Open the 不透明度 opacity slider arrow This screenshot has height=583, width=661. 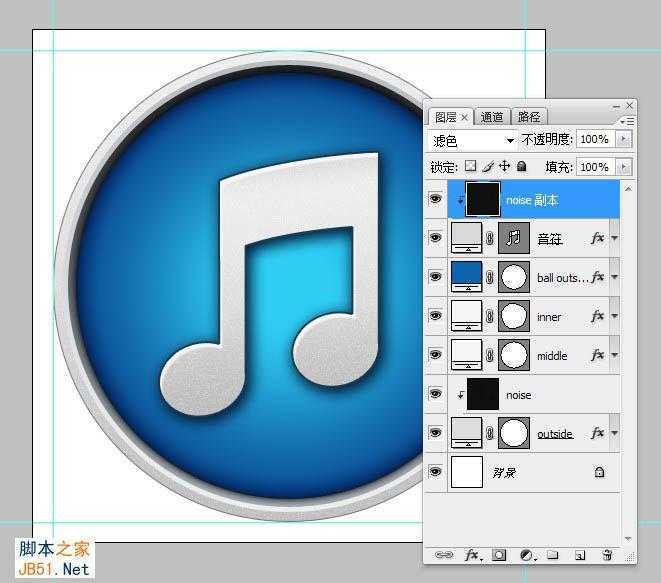click(623, 139)
